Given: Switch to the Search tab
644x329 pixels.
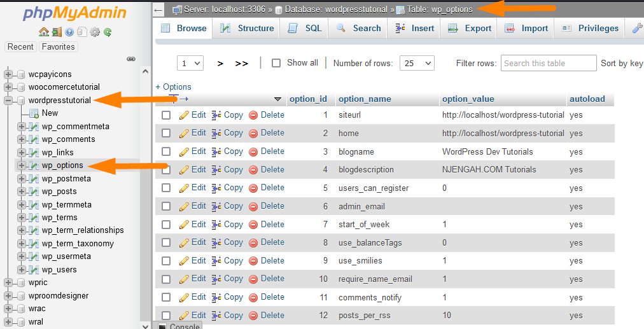Looking at the screenshot, I should 358,29.
